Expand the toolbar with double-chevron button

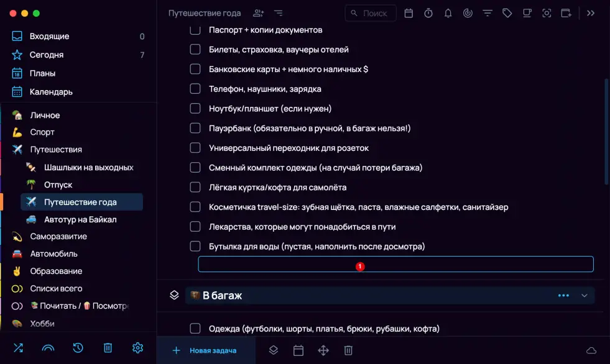[x=591, y=13]
